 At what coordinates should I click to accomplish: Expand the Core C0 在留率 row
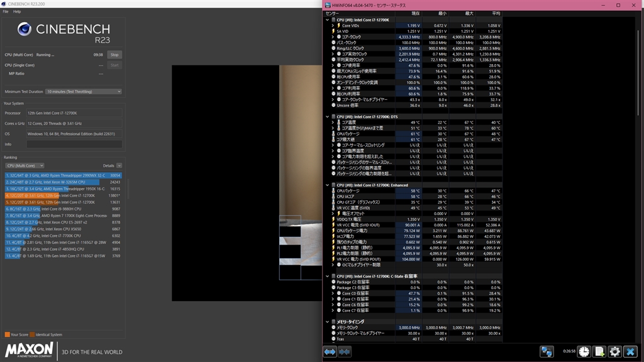tap(333, 293)
